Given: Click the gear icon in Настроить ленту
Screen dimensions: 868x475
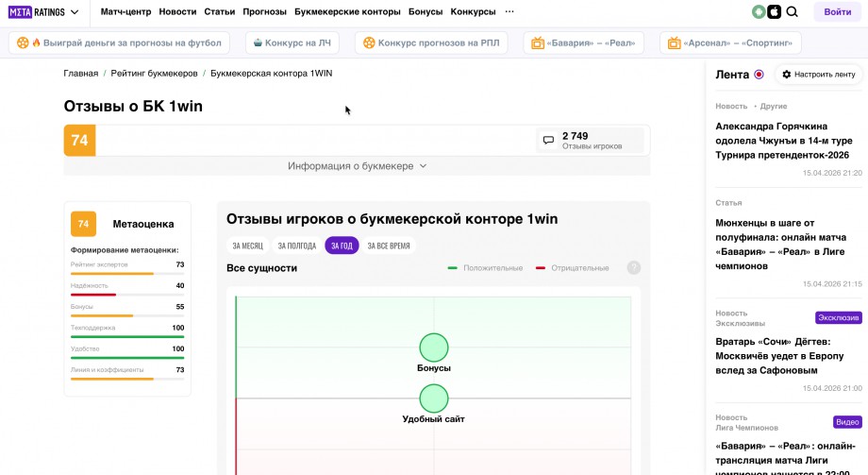Looking at the screenshot, I should pyautogui.click(x=787, y=75).
